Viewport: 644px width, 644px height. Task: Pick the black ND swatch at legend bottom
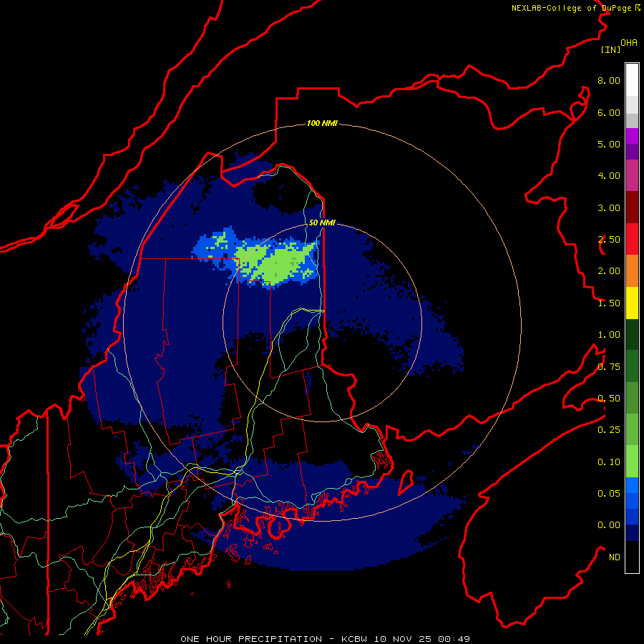click(632, 557)
